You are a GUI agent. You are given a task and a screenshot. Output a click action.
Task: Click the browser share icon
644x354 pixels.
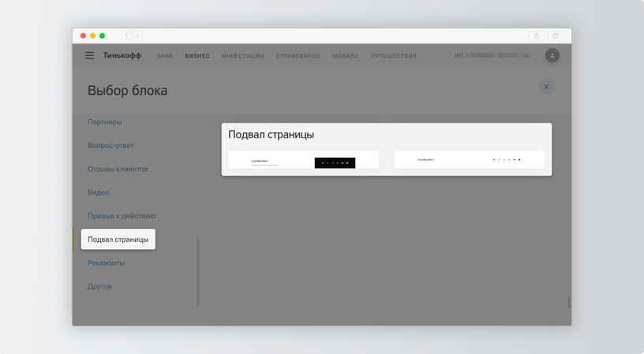coord(537,36)
